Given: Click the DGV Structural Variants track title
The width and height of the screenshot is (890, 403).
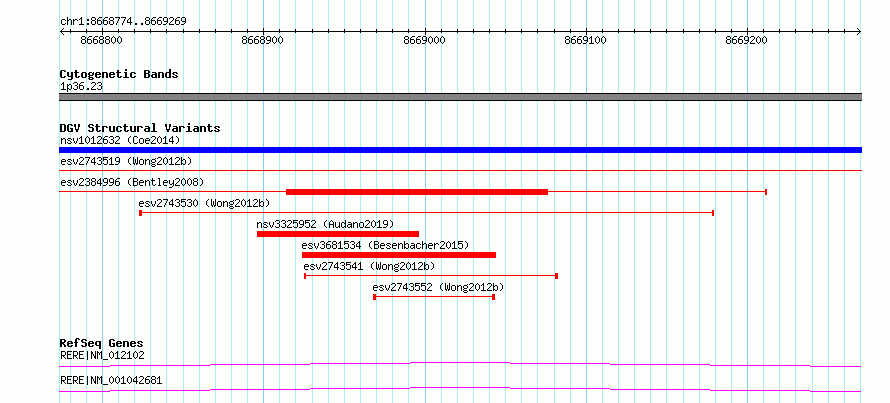Looking at the screenshot, I should [140, 128].
